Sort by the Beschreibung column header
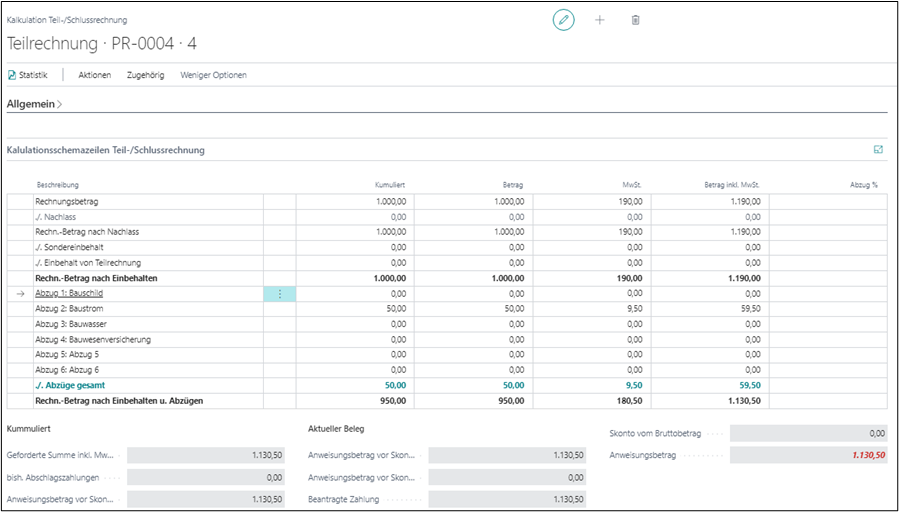This screenshot has height=512, width=899. tap(58, 185)
